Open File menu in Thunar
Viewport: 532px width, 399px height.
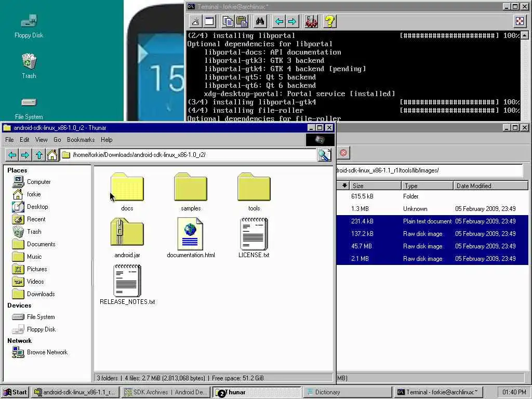coord(9,140)
